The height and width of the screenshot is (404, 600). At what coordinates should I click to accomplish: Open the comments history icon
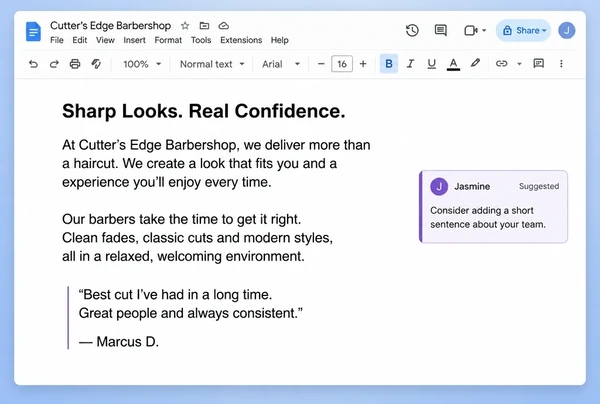point(440,30)
